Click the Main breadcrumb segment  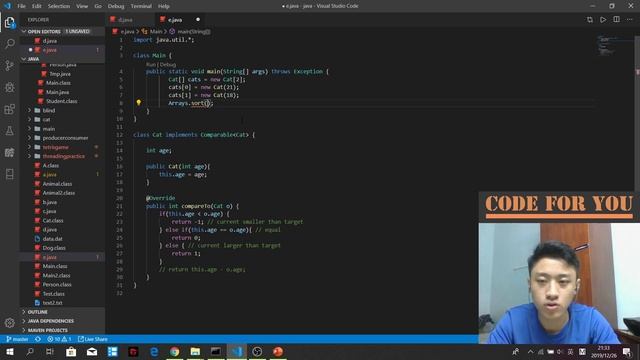tap(156, 31)
